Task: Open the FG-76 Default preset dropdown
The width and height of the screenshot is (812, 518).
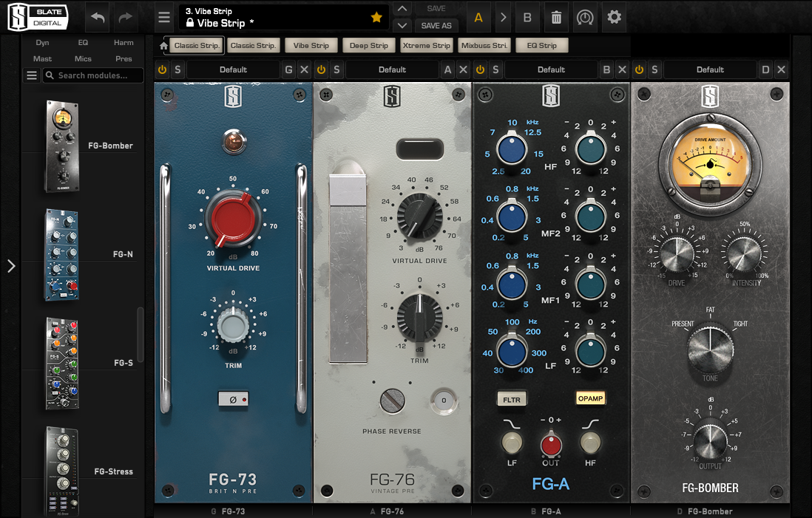Action: 392,69
